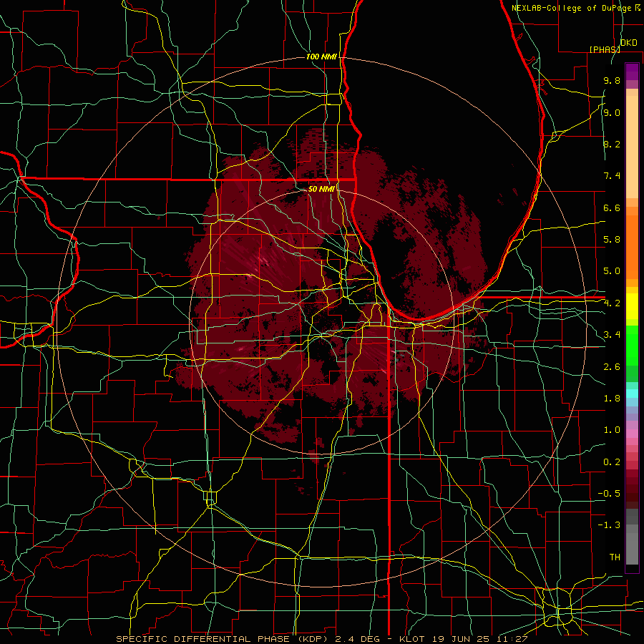This screenshot has height=644, width=644.
Task: Pick the purple segment of the color bar
Action: coord(632,72)
